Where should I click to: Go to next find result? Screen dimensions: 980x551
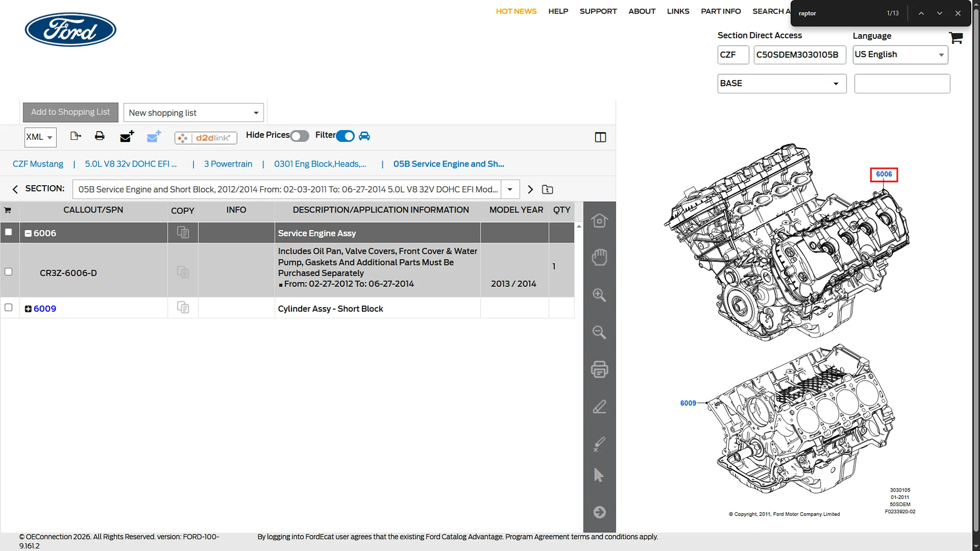(940, 13)
